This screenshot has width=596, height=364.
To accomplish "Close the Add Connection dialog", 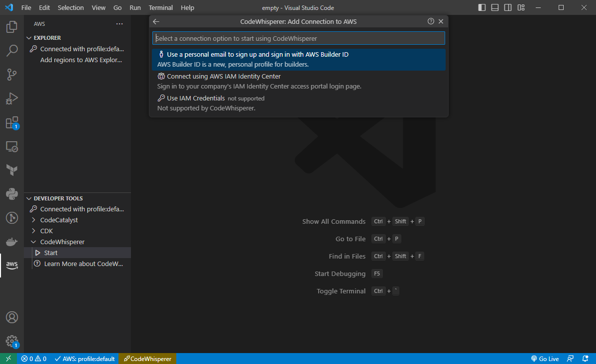I will coord(441,21).
